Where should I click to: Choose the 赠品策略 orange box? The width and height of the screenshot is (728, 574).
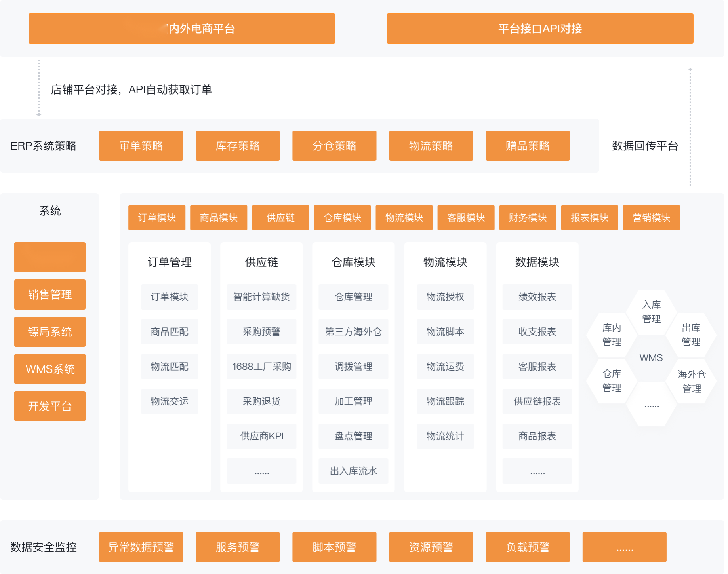click(528, 146)
